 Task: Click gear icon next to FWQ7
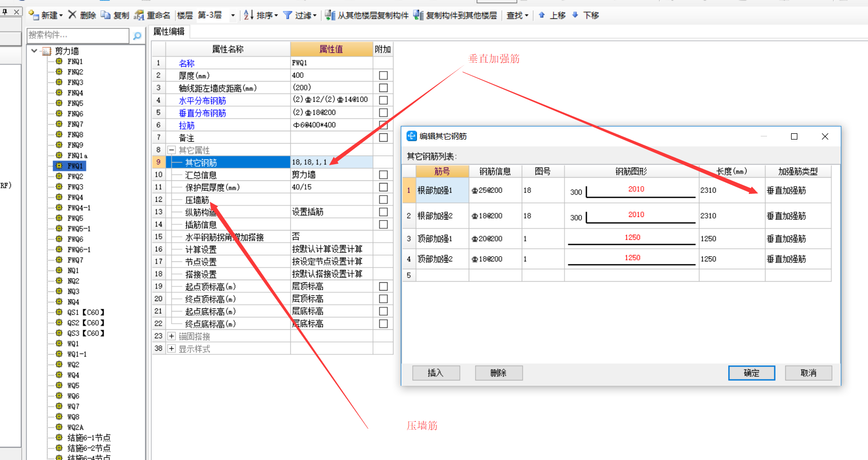(59, 260)
